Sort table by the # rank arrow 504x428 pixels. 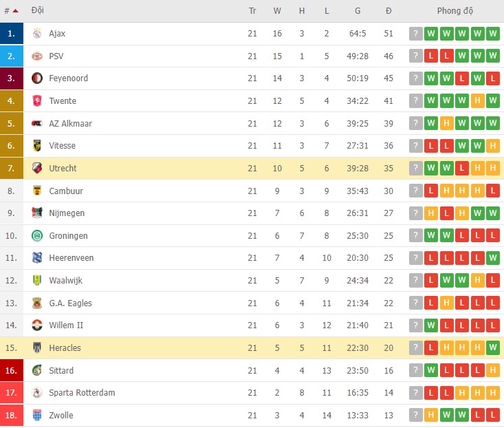15,11
